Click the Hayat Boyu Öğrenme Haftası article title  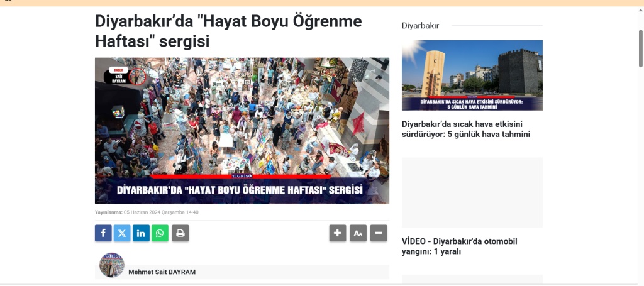[x=228, y=31]
